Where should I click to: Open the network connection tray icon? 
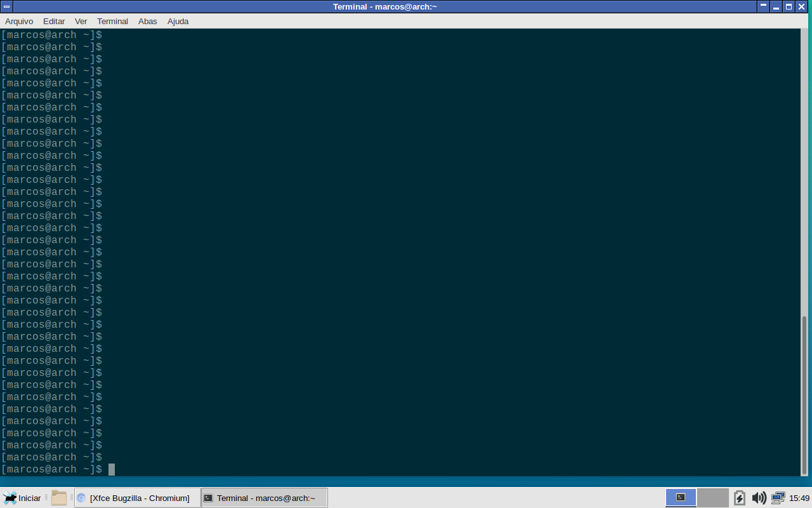tap(778, 498)
